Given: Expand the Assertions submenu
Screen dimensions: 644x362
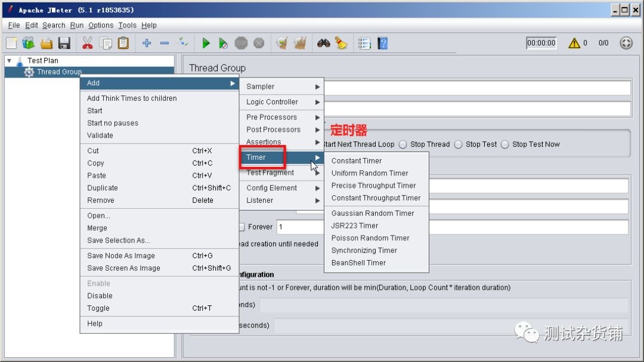Looking at the screenshot, I should click(281, 142).
